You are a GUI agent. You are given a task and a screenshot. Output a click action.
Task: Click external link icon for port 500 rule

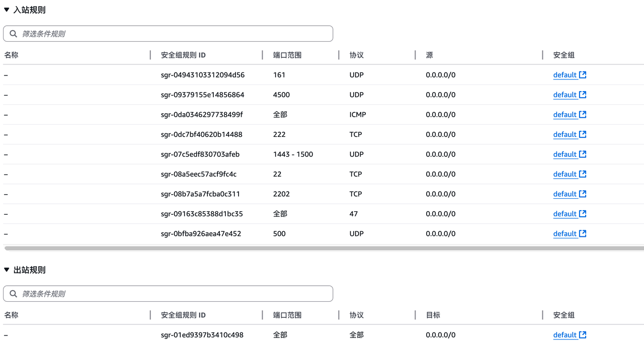pos(583,234)
